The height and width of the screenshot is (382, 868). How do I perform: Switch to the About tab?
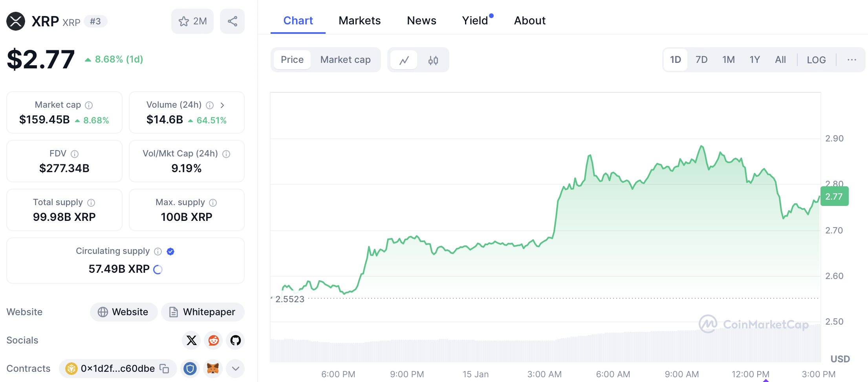click(x=530, y=20)
